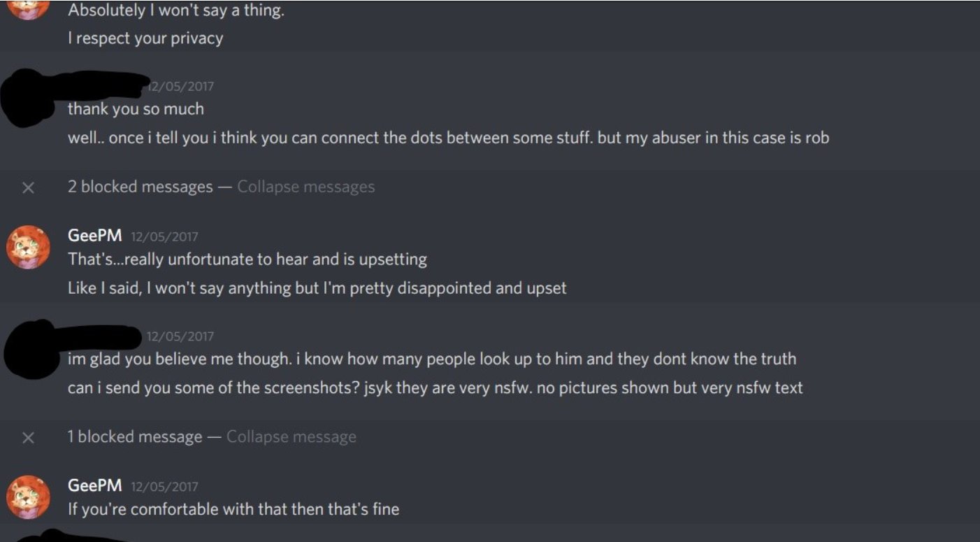
Task: Open GeePM avatar next to "That's...really unfortunate"
Action: tap(28, 247)
